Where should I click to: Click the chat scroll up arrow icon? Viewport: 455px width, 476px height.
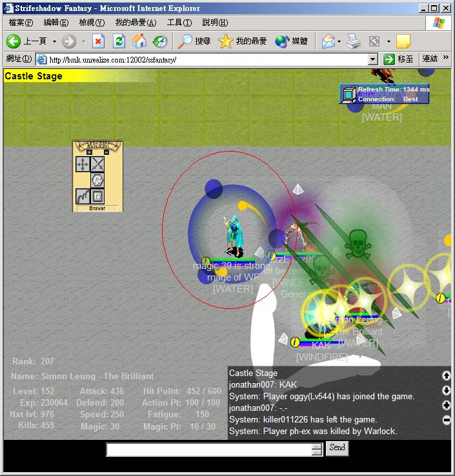tap(446, 376)
